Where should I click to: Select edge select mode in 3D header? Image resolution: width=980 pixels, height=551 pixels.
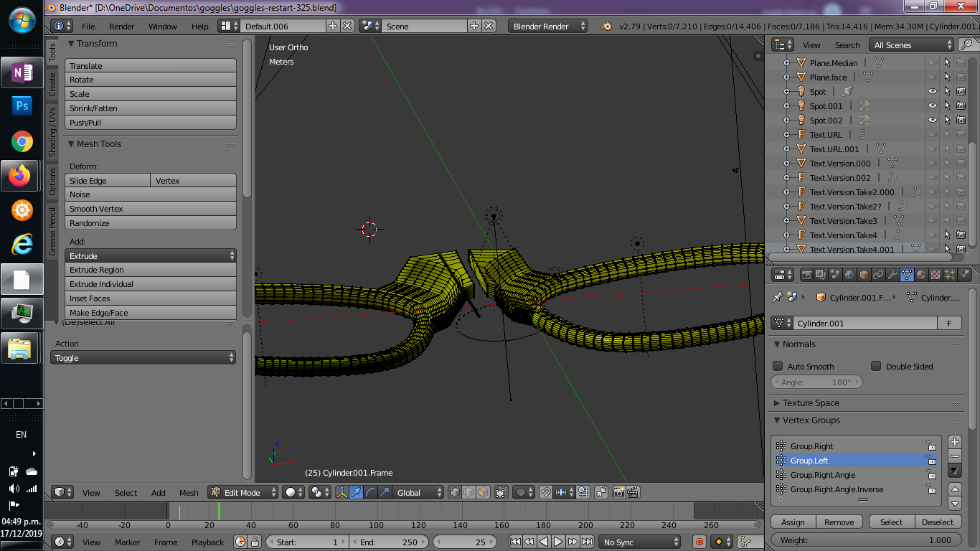pyautogui.click(x=468, y=492)
